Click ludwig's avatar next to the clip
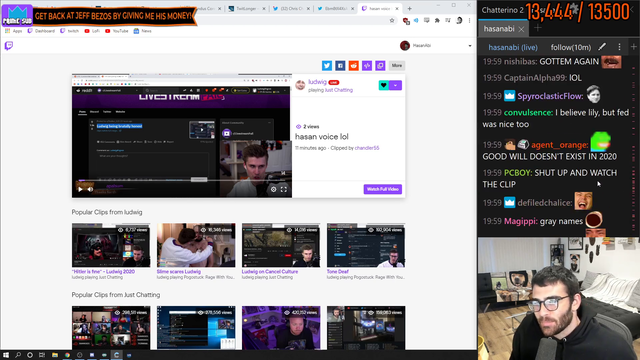Image resolution: width=640 pixels, height=360 pixels. click(300, 85)
